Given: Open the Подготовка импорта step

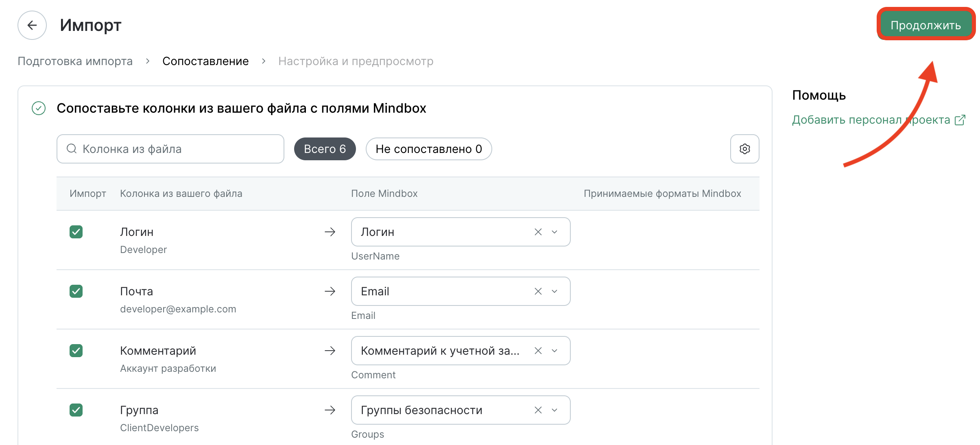Looking at the screenshot, I should pos(75,61).
